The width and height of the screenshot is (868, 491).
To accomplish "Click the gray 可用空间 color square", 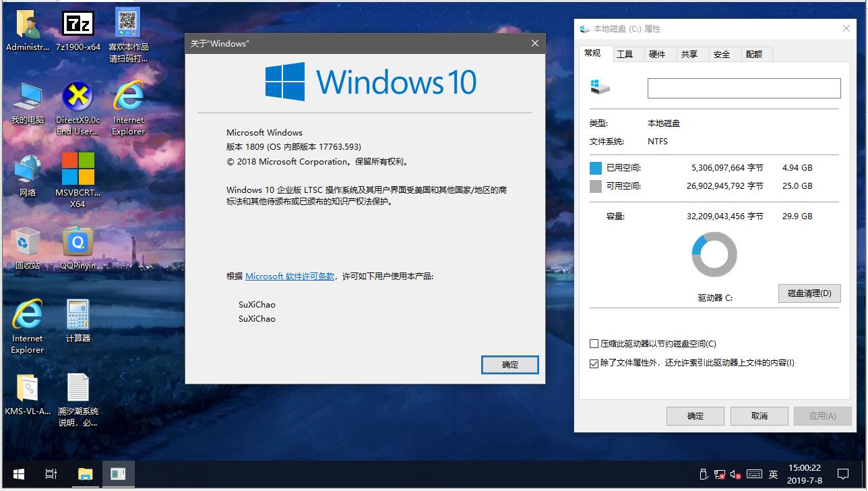I will pos(596,186).
